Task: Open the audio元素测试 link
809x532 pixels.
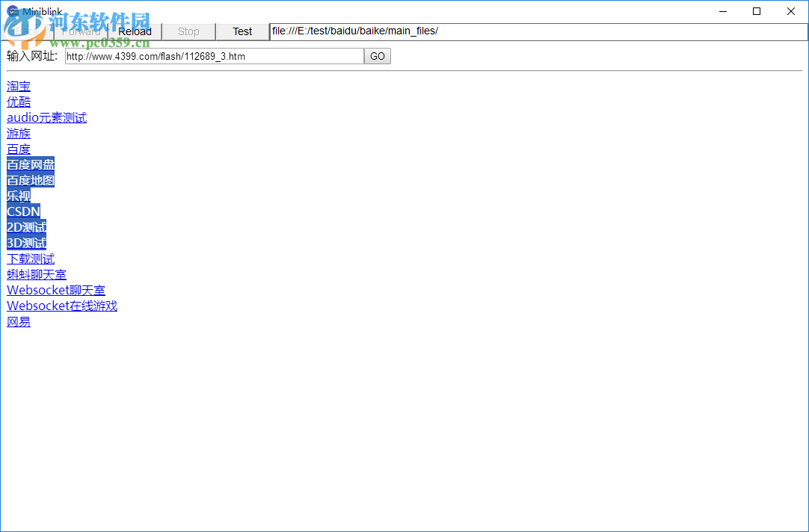Action: click(x=47, y=117)
